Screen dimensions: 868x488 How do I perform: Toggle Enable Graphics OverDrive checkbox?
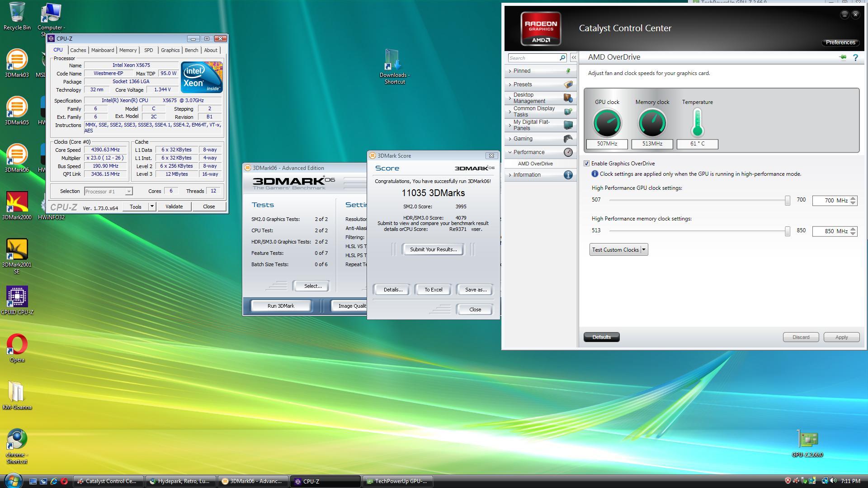[586, 164]
